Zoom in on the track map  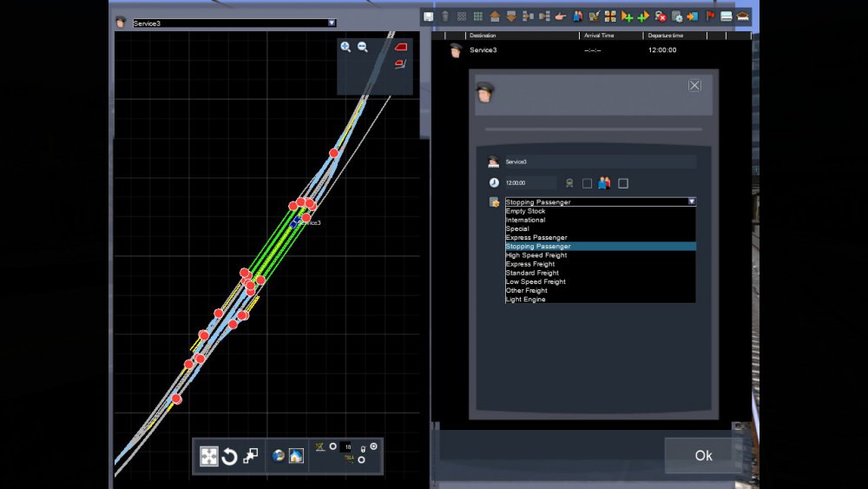[x=345, y=47]
